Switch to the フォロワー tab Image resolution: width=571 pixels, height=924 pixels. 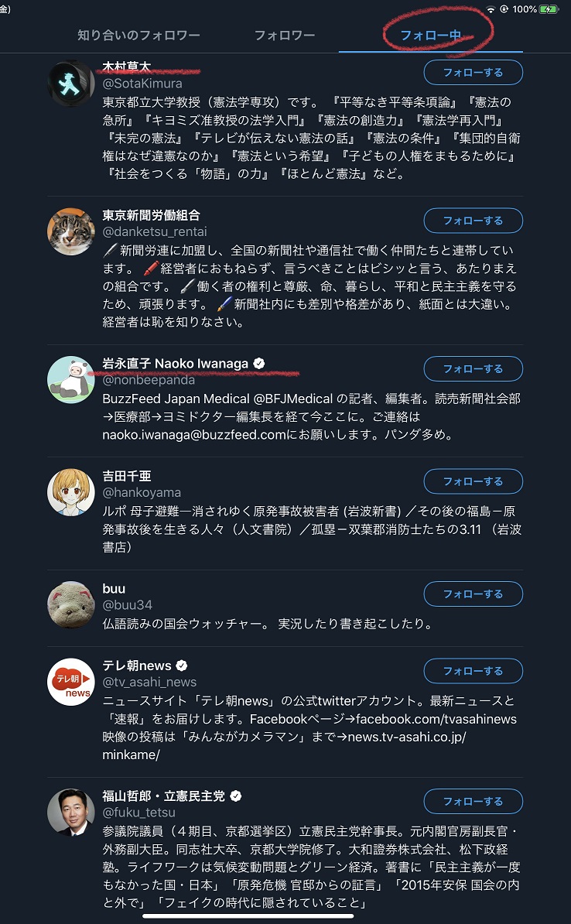[x=285, y=35]
